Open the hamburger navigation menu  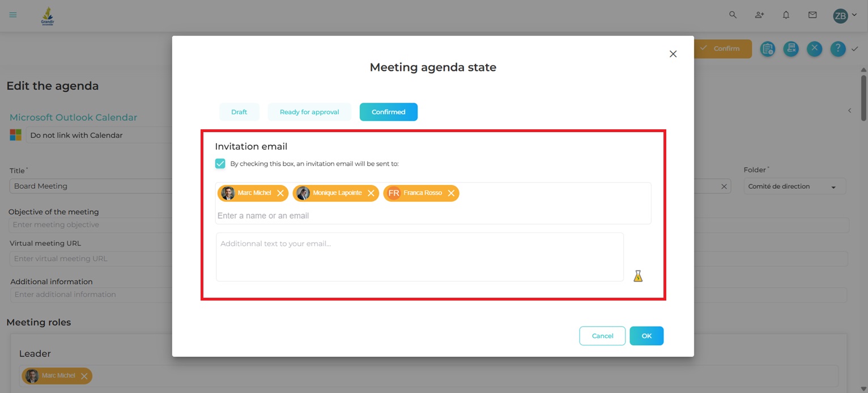13,15
